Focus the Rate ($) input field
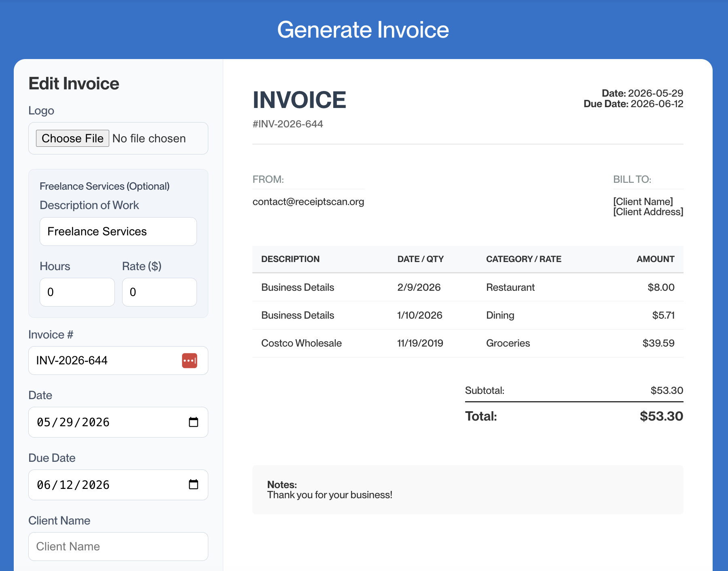The height and width of the screenshot is (571, 728). 159,292
